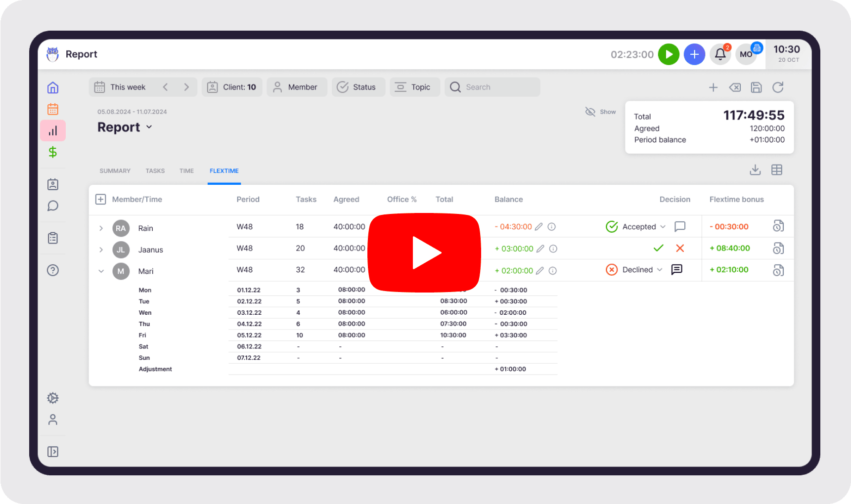Click the 10:30 clock display

(x=787, y=49)
